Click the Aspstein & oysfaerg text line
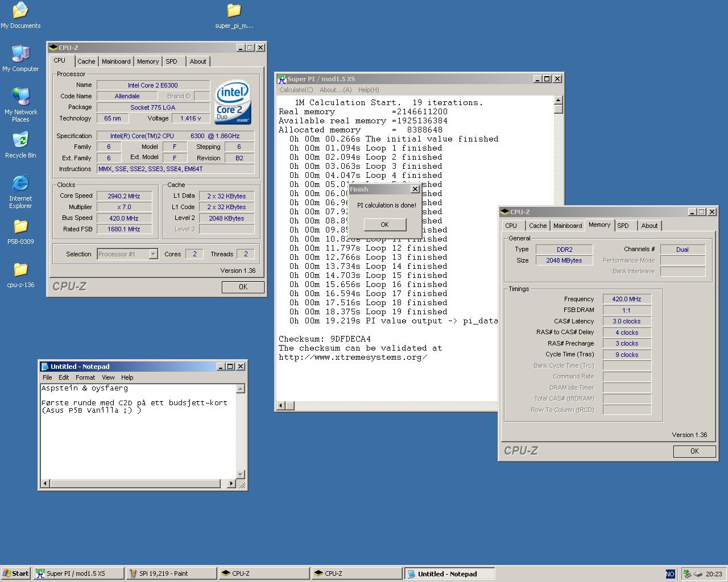This screenshot has height=582, width=728. click(x=85, y=388)
